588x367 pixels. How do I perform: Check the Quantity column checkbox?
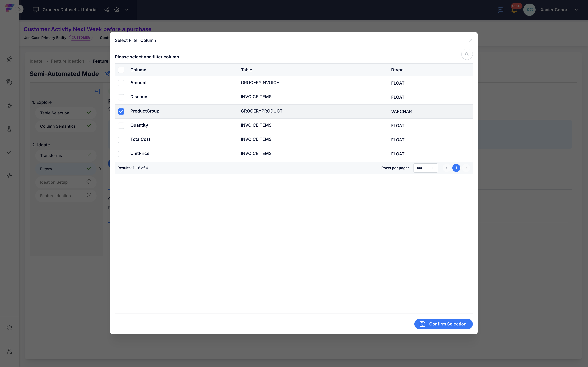pyautogui.click(x=121, y=125)
